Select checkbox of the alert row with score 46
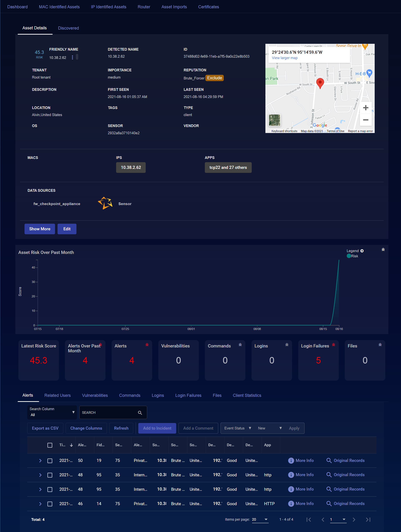This screenshot has width=401, height=532. (x=50, y=504)
